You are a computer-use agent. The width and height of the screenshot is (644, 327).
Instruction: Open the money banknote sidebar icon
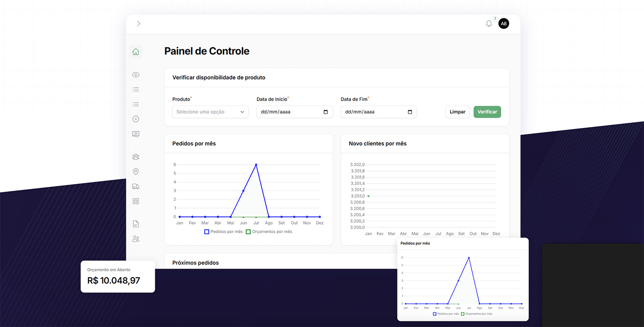coord(136,134)
